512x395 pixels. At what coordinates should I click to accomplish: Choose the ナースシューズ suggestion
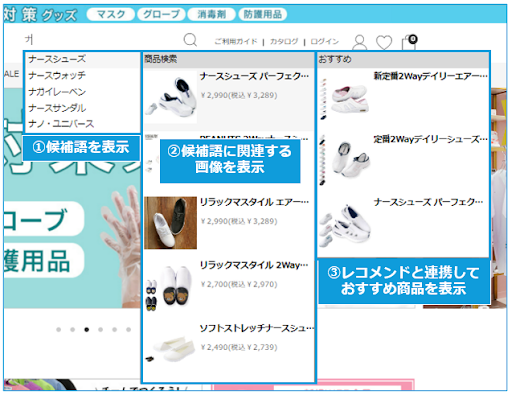[x=83, y=59]
